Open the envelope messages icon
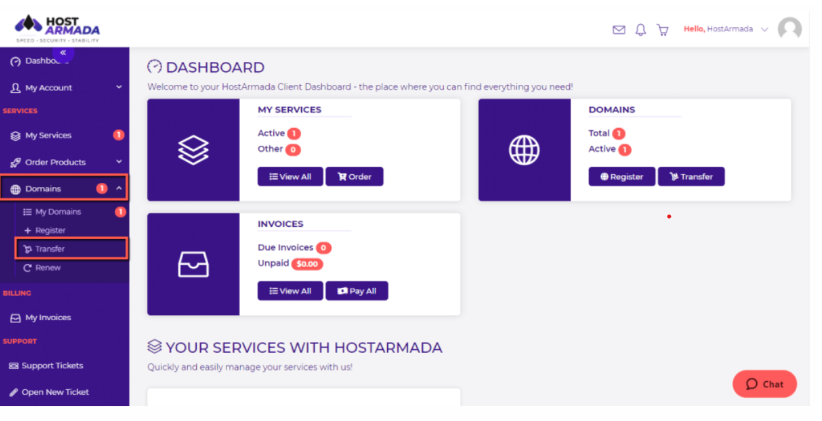The width and height of the screenshot is (822, 421). click(619, 30)
